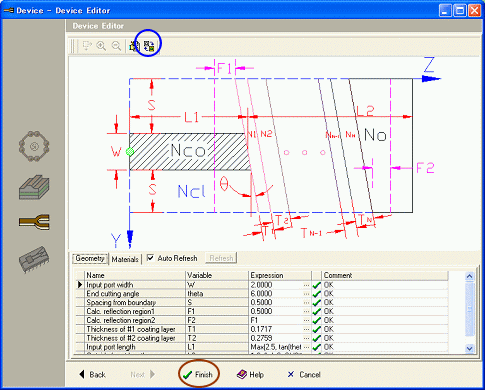
Task: Open expression editor for Spacing from boundary
Action: tap(306, 303)
